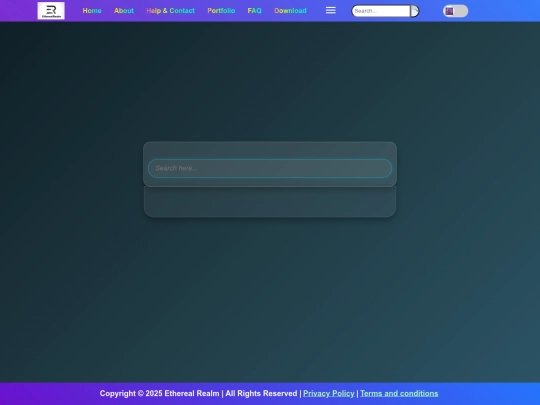Go to the Home page
The width and height of the screenshot is (540, 405).
pyautogui.click(x=92, y=11)
